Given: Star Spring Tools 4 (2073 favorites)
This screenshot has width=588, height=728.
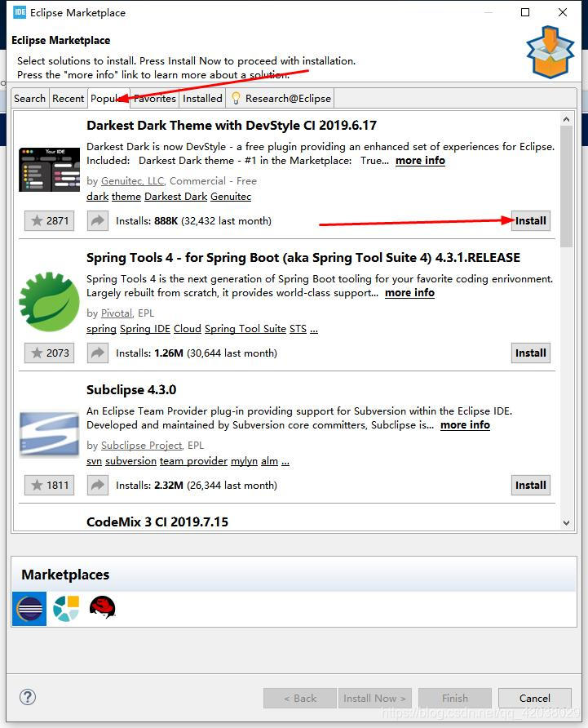Looking at the screenshot, I should (x=49, y=353).
